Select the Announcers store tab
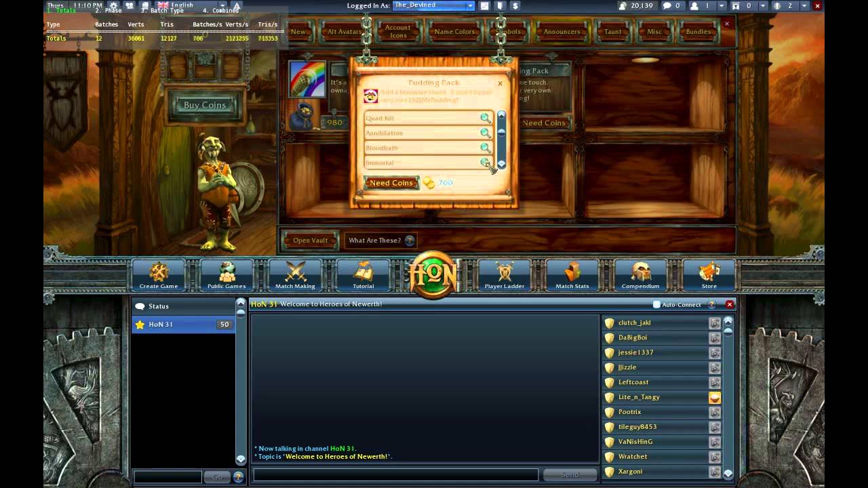 coord(561,31)
